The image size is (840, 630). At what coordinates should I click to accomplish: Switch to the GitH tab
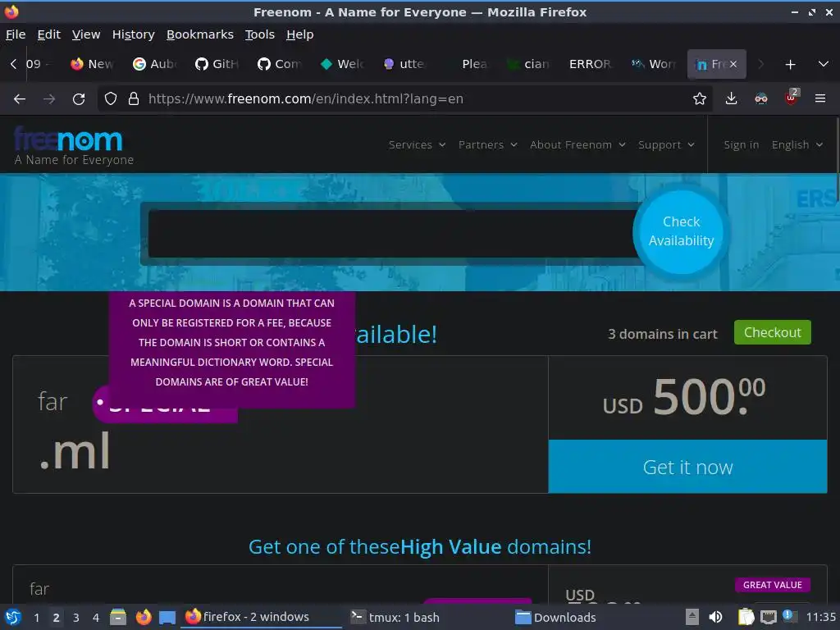[217, 64]
